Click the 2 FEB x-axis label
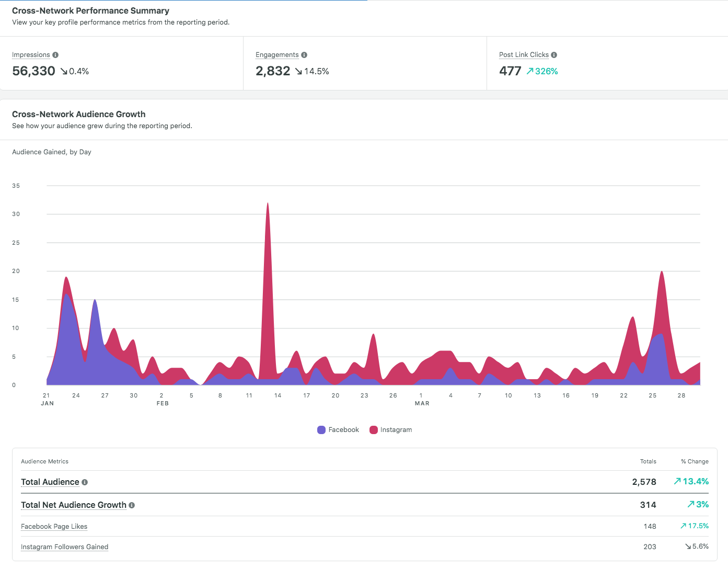The height and width of the screenshot is (568, 728). coord(163,400)
